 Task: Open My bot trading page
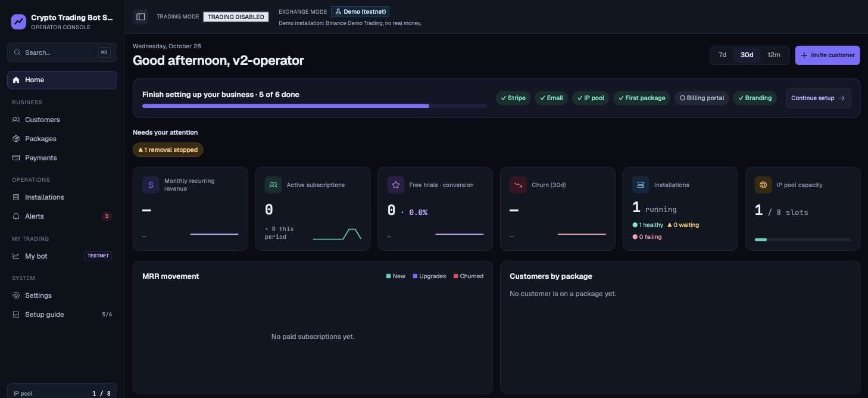(62, 256)
